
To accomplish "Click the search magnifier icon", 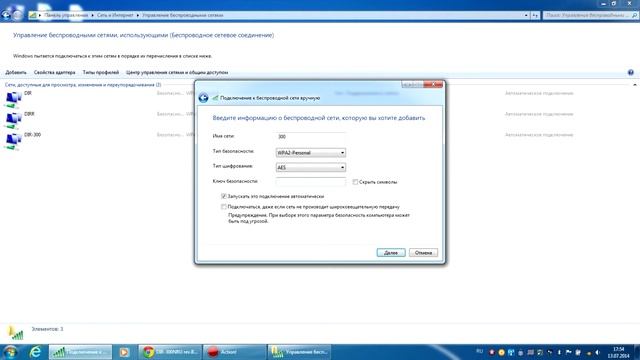I will pos(634,15).
